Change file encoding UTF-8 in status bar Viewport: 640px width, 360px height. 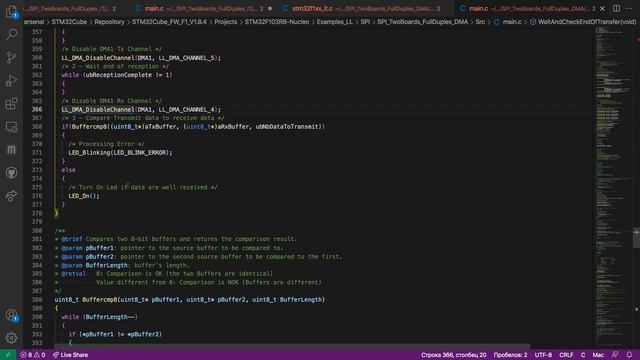(x=543, y=355)
